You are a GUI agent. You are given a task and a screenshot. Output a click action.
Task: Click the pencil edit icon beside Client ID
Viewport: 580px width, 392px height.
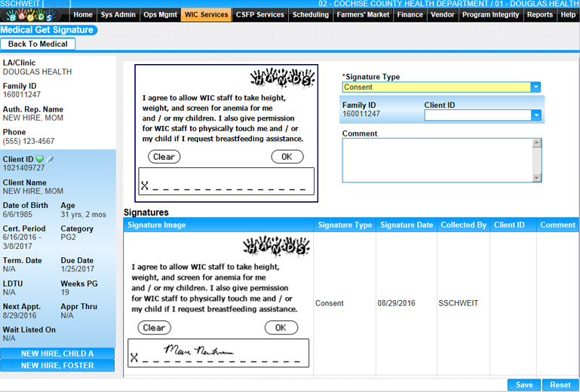51,159
